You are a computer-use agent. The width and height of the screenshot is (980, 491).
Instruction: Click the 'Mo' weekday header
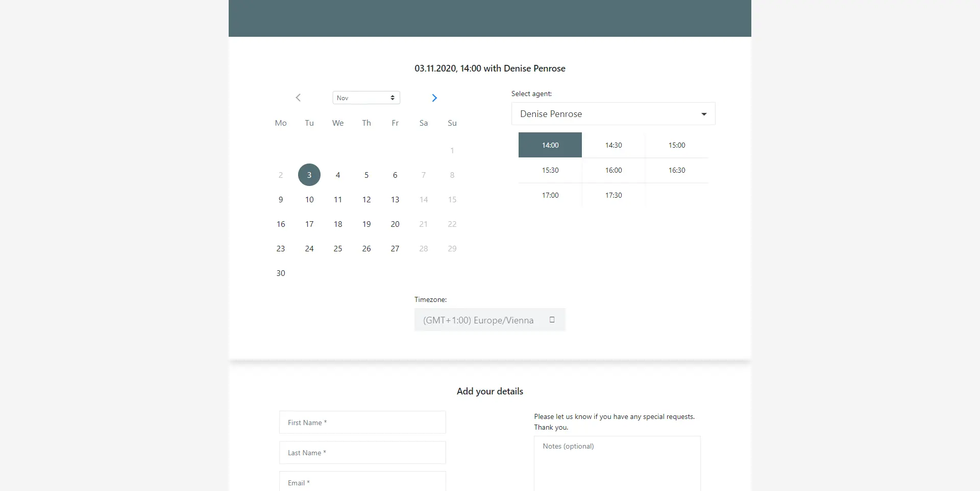point(281,123)
